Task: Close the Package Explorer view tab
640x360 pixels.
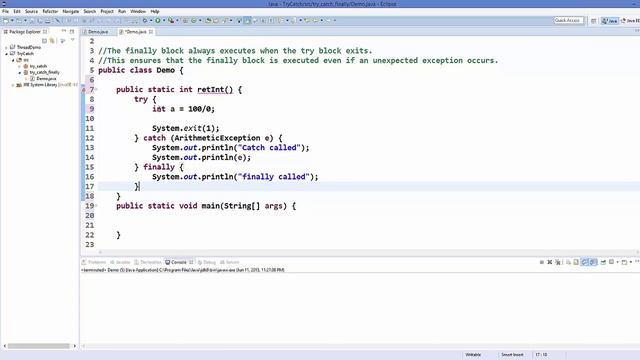Action: click(x=45, y=31)
